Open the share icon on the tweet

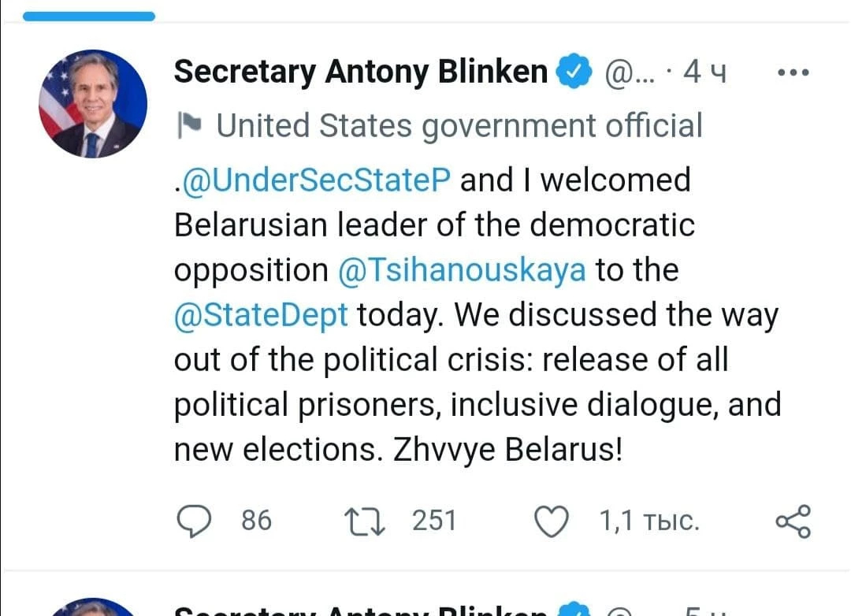(793, 521)
